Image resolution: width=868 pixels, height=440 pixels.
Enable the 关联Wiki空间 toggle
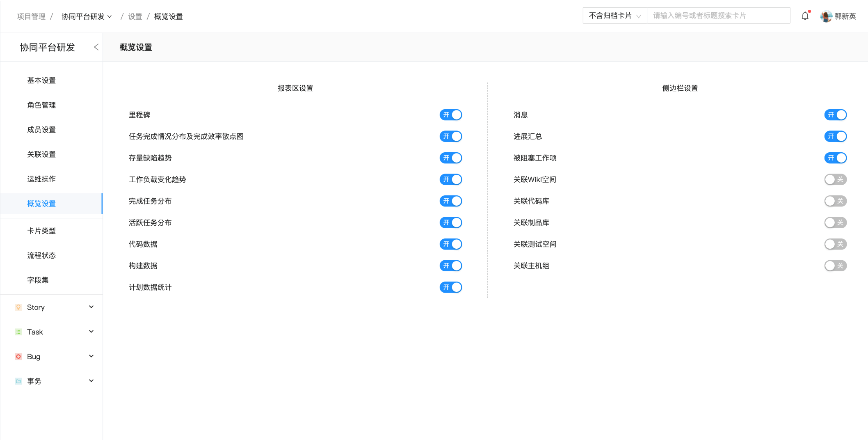pyautogui.click(x=835, y=179)
